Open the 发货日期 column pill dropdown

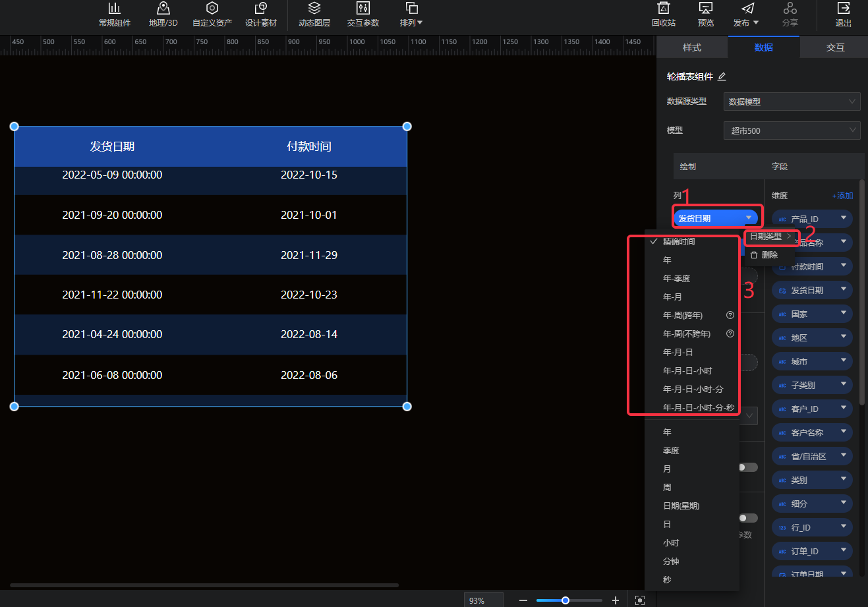pos(748,218)
